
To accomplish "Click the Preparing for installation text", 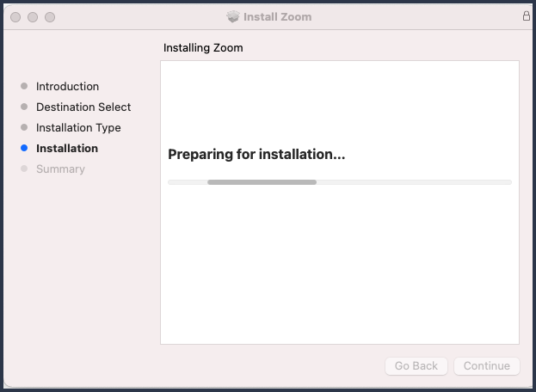I will click(x=256, y=155).
